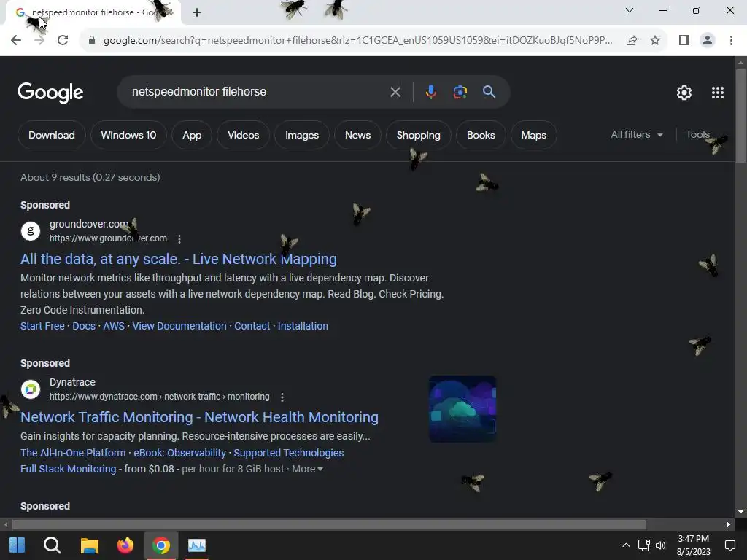Switch to Chrome taskbar icon

(161, 545)
